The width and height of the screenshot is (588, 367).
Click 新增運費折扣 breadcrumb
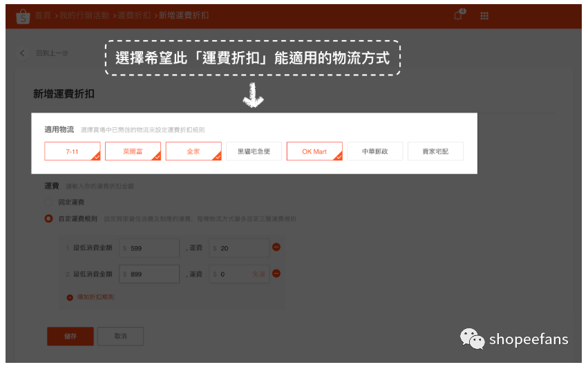(184, 15)
